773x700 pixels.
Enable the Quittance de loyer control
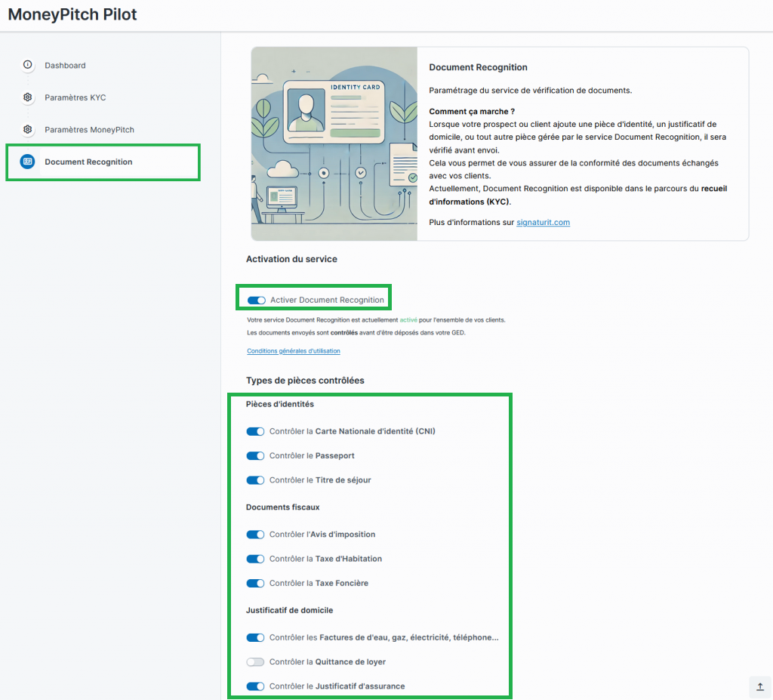tap(256, 662)
